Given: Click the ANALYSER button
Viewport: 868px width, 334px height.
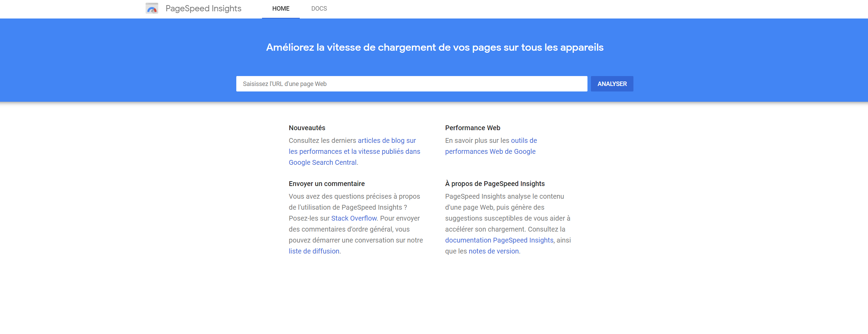Looking at the screenshot, I should pos(612,84).
